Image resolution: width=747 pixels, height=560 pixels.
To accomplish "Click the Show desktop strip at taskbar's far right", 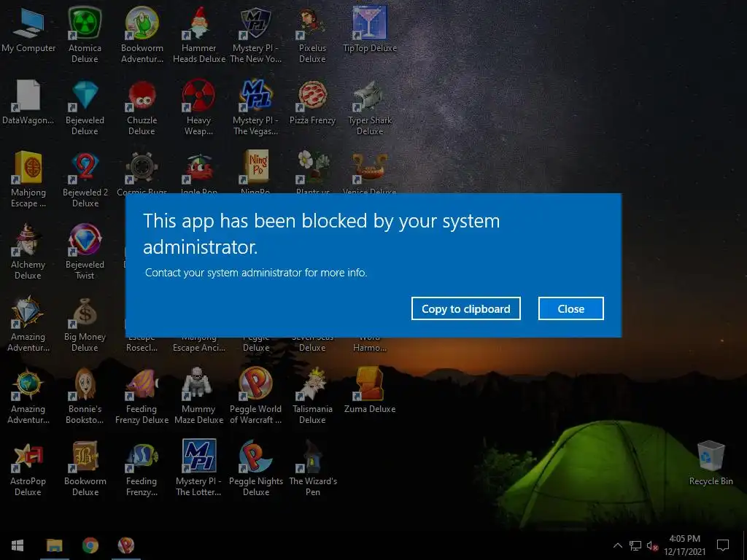I will 745,545.
